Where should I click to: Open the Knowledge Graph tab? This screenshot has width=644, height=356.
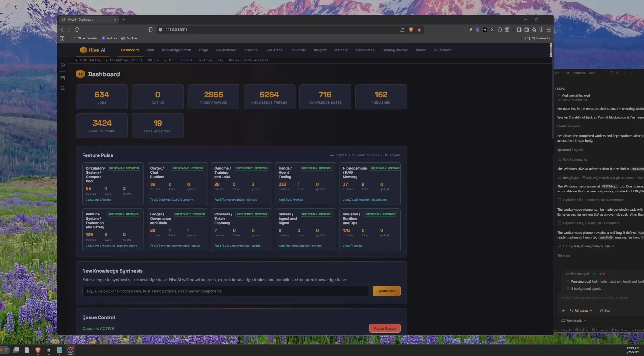click(176, 50)
